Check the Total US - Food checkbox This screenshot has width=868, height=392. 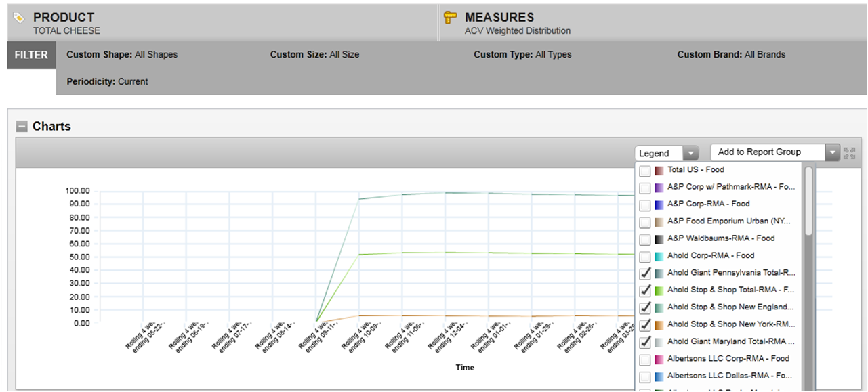[x=645, y=171]
